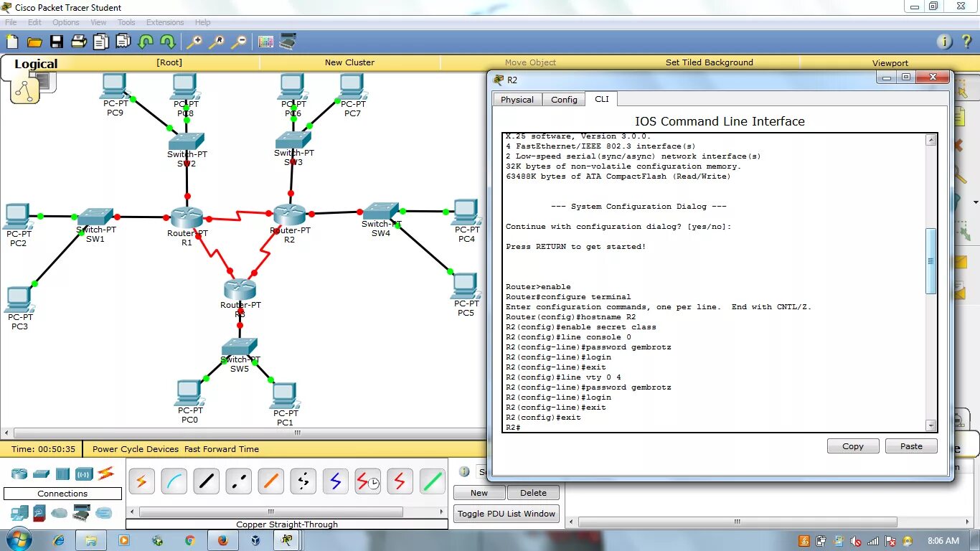Open a file using the folder icon
Viewport: 980px width, 551px height.
pyautogui.click(x=34, y=42)
